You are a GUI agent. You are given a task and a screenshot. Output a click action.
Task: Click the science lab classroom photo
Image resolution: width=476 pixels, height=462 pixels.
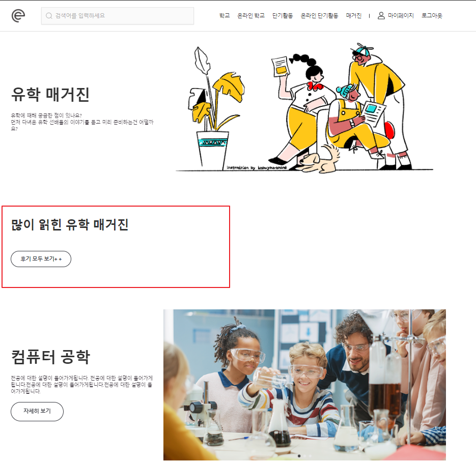[x=304, y=385]
